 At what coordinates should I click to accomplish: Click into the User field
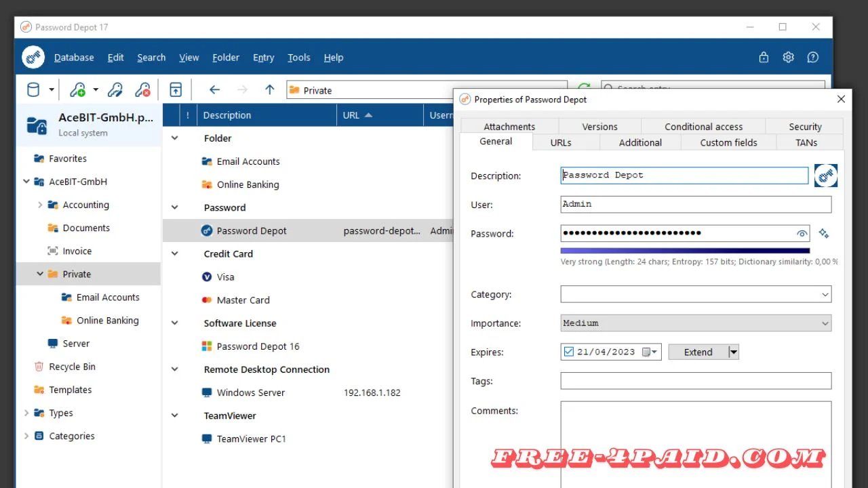696,204
